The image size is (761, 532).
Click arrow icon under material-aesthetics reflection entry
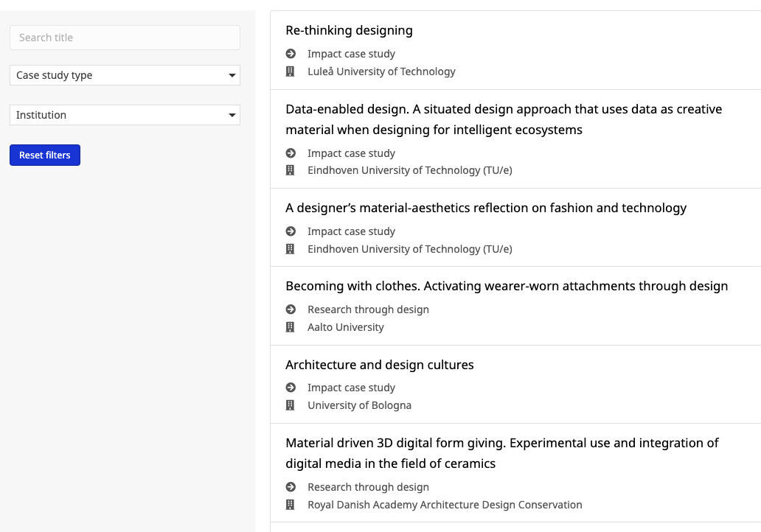click(291, 231)
